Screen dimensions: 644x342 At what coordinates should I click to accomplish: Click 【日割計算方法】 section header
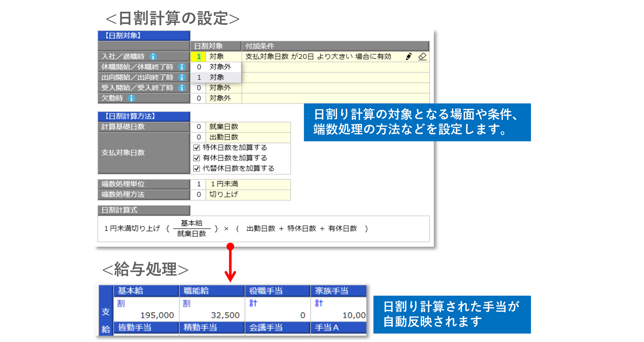click(x=144, y=116)
